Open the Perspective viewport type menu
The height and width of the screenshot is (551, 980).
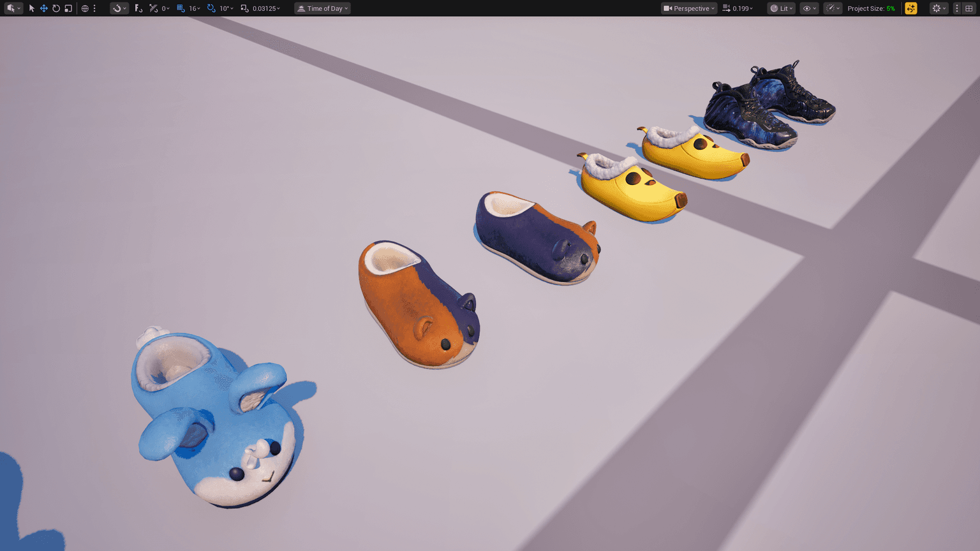tap(689, 8)
